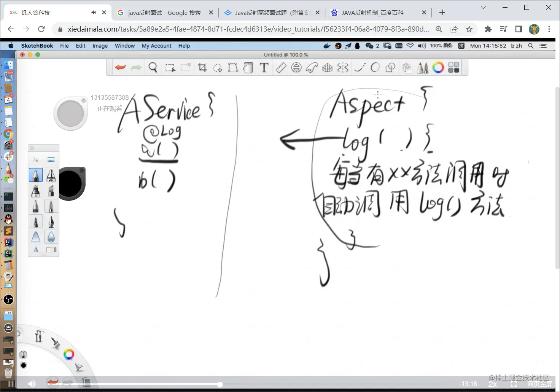Click the green redo arrow in toolbar
This screenshot has width=560, height=392.
[136, 68]
